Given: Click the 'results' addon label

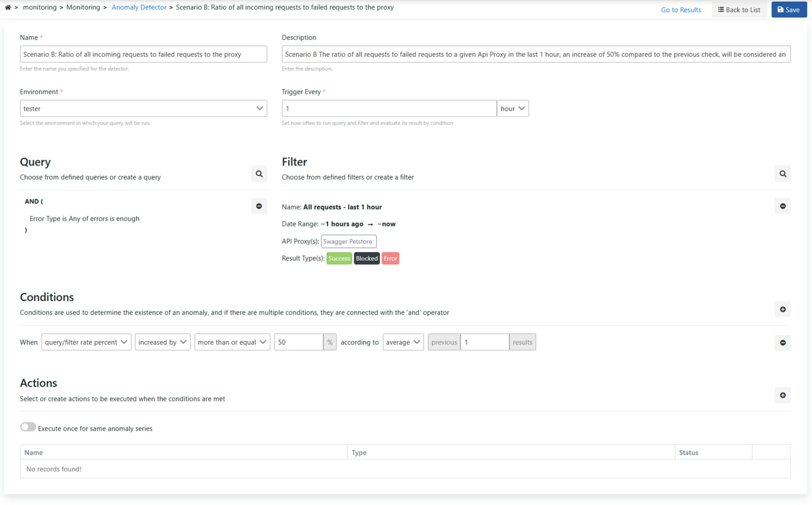Looking at the screenshot, I should click(523, 342).
